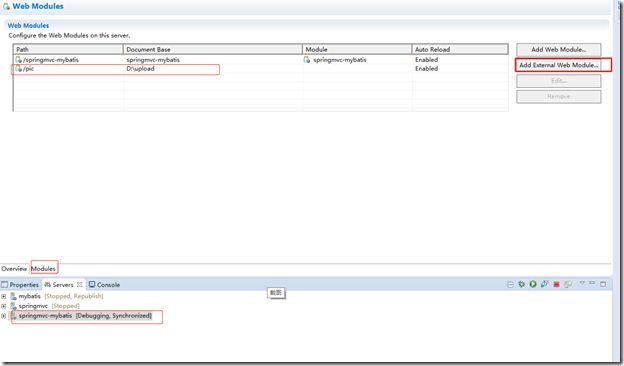Close the Servers tab with its X
624x366 pixels.
80,284
